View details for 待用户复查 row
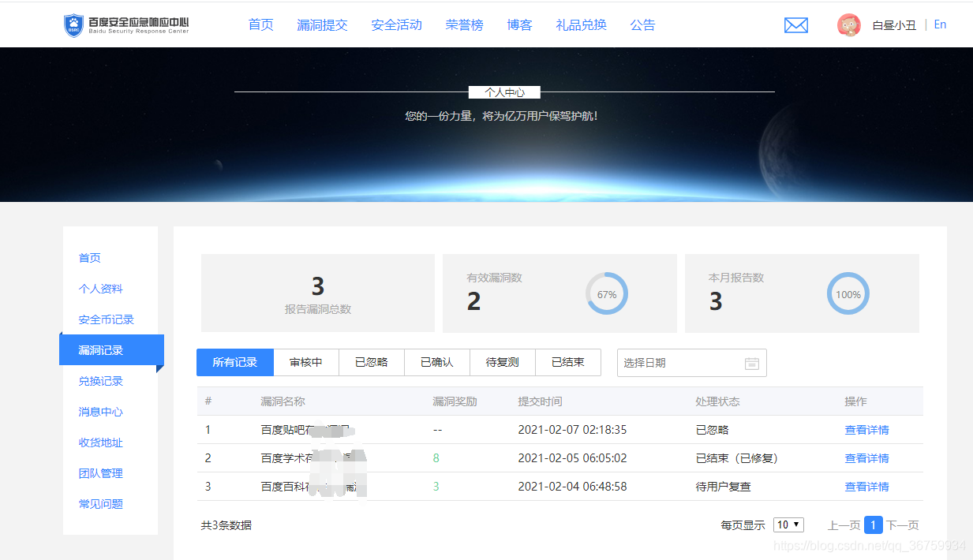The width and height of the screenshot is (973, 560). (866, 487)
